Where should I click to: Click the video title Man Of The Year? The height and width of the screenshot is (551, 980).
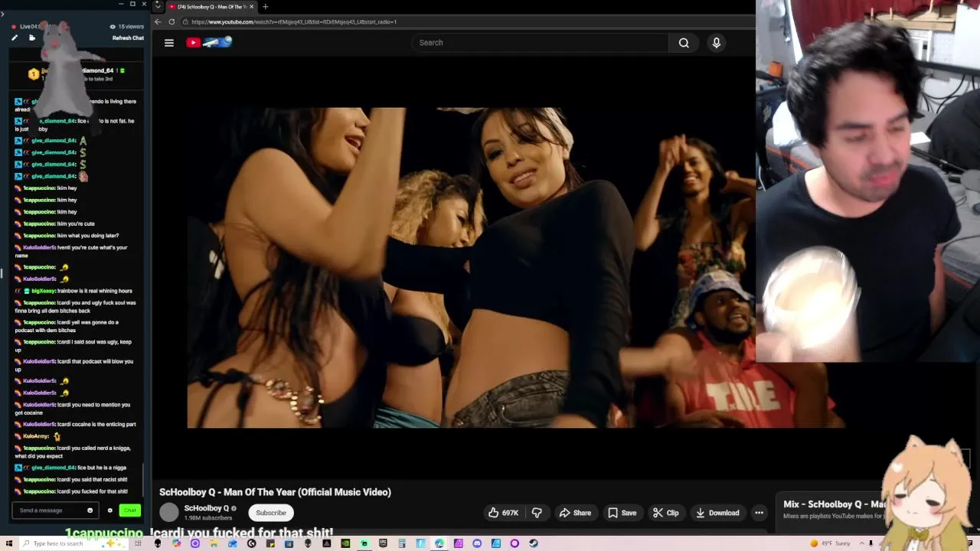point(275,492)
